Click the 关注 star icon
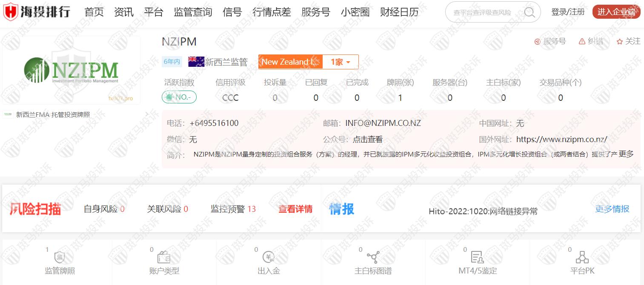The width and height of the screenshot is (644, 285). [620, 41]
